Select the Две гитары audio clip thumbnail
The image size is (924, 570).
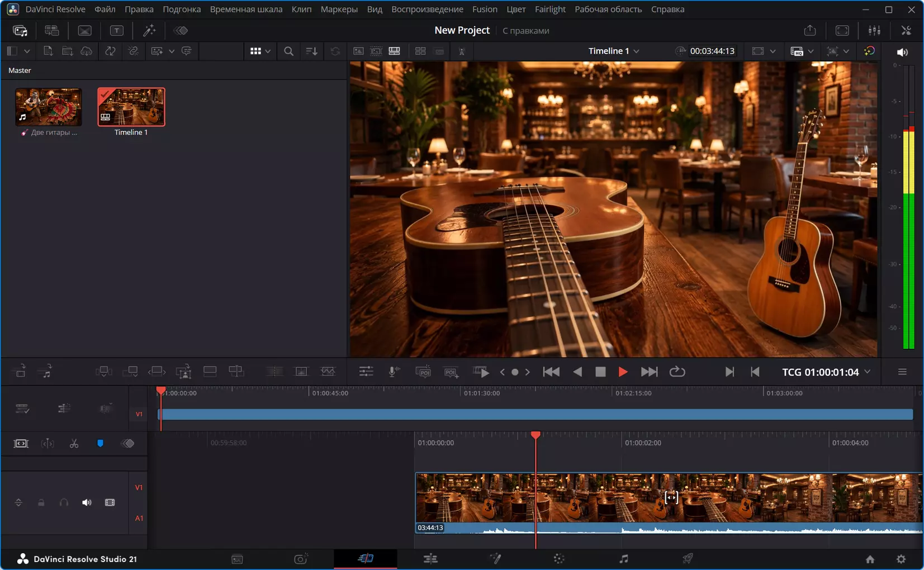tap(49, 107)
